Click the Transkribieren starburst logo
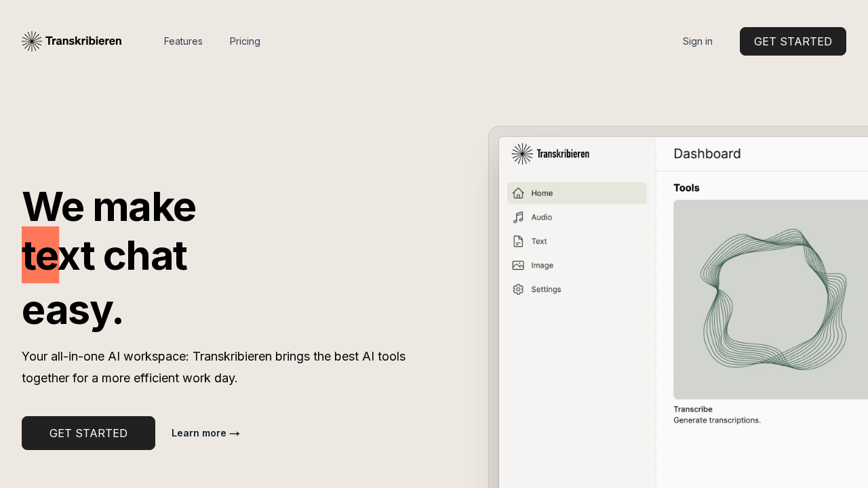The width and height of the screenshot is (868, 488). (x=31, y=41)
